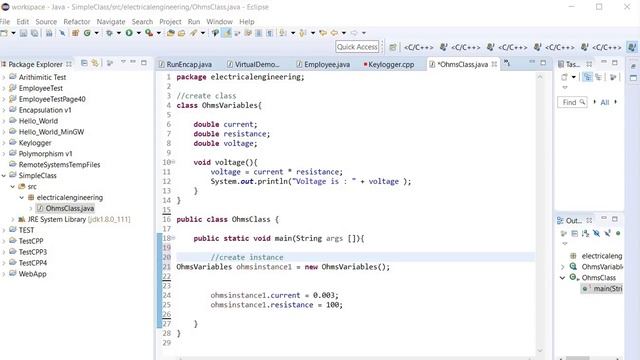Click the Run External Tools icon

(149, 33)
